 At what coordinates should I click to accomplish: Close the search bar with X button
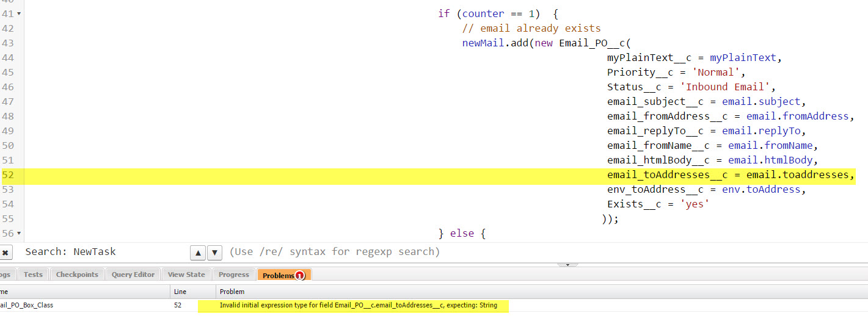5,252
